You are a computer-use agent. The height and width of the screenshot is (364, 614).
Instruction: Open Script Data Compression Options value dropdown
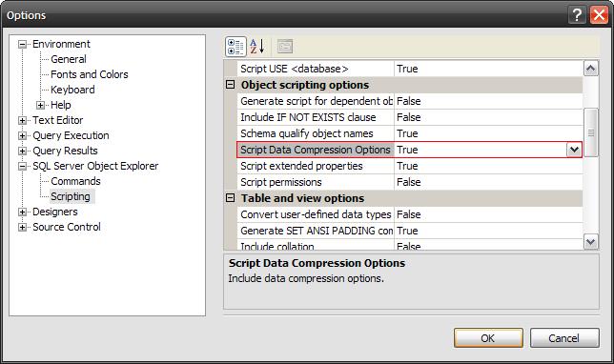(x=574, y=150)
